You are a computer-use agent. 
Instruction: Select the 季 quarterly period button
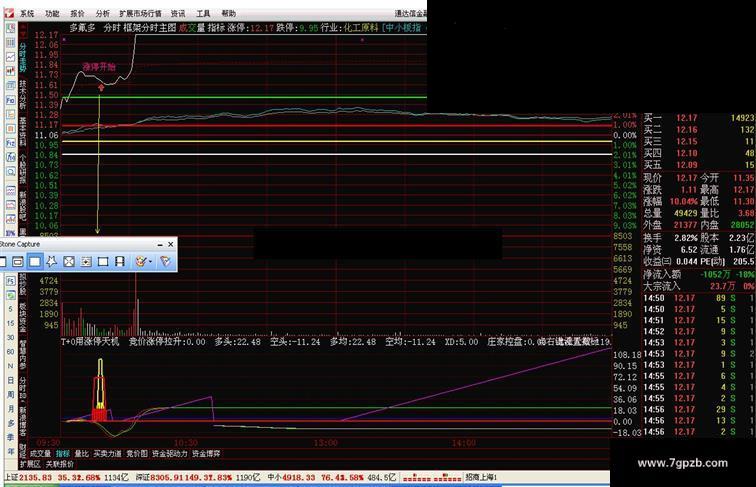pos(11,437)
